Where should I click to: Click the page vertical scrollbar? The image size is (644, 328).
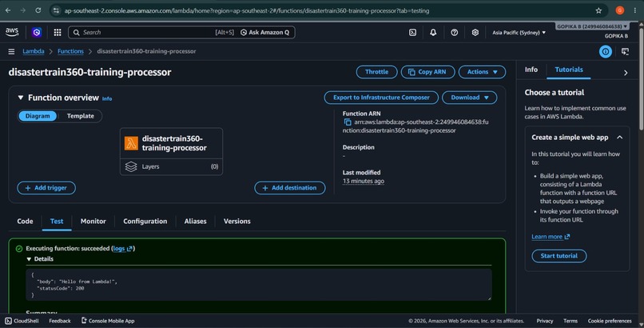(641, 78)
